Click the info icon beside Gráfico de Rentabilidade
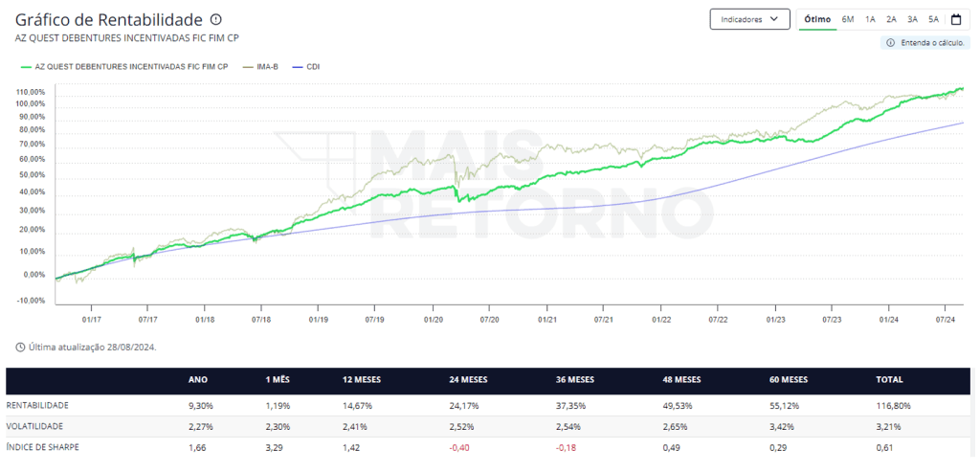 (x=215, y=19)
